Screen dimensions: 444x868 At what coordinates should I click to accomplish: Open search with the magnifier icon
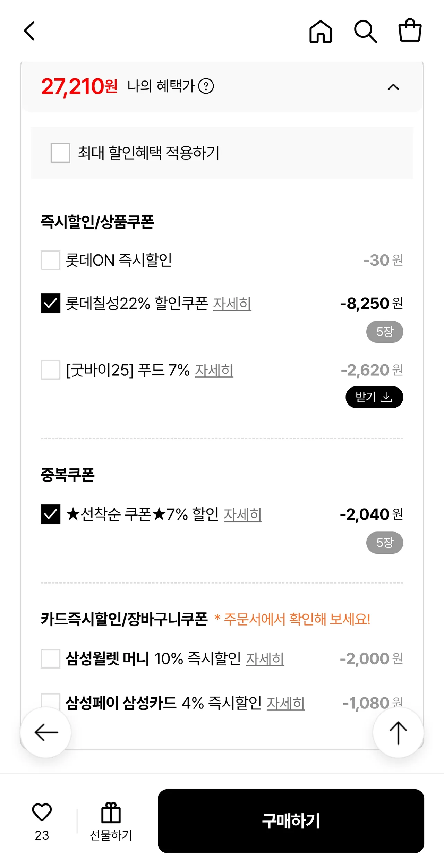point(365,32)
